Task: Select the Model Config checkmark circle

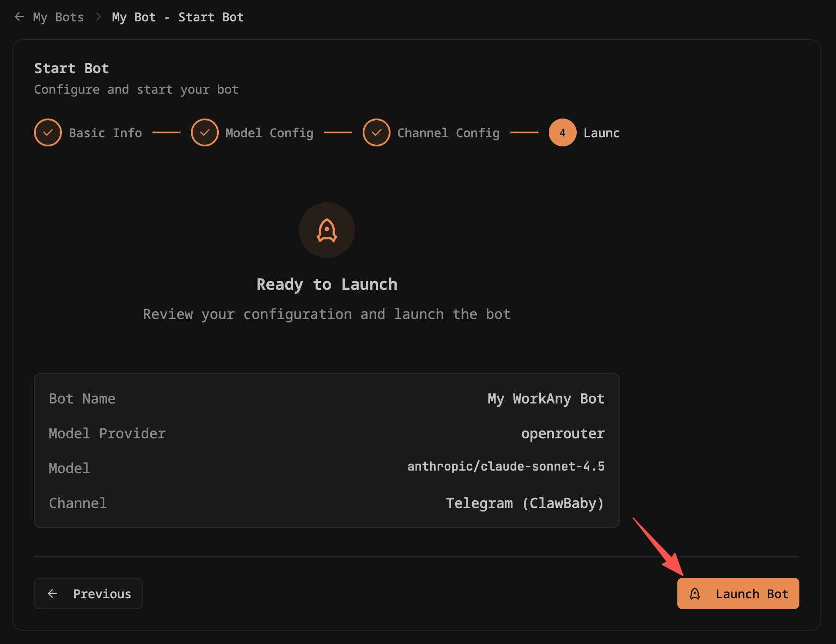Action: [204, 132]
